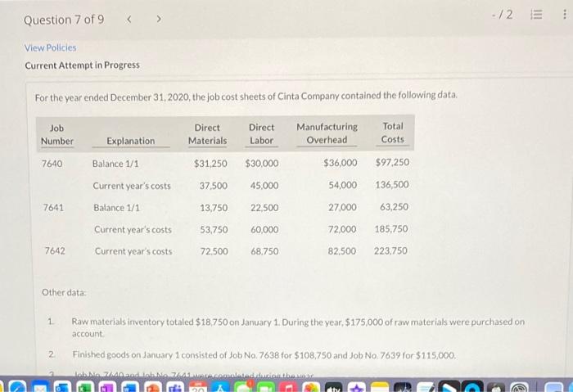This screenshot has height=392, width=573.
Task: Open the question list icon
Action: tap(536, 15)
